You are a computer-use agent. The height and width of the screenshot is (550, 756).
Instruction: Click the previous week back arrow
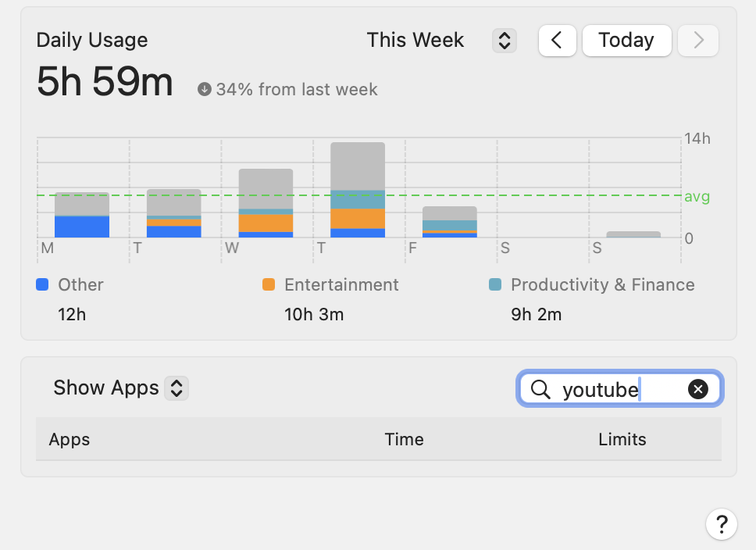(557, 41)
